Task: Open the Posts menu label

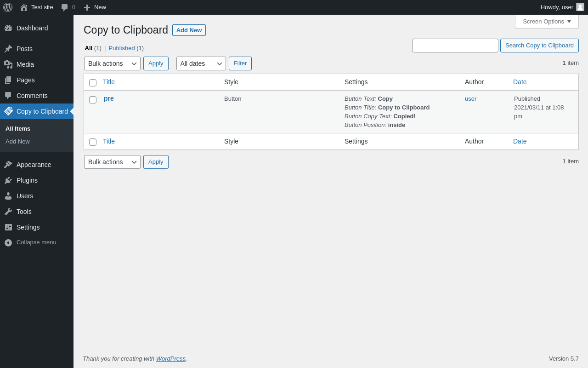Action: pos(24,49)
